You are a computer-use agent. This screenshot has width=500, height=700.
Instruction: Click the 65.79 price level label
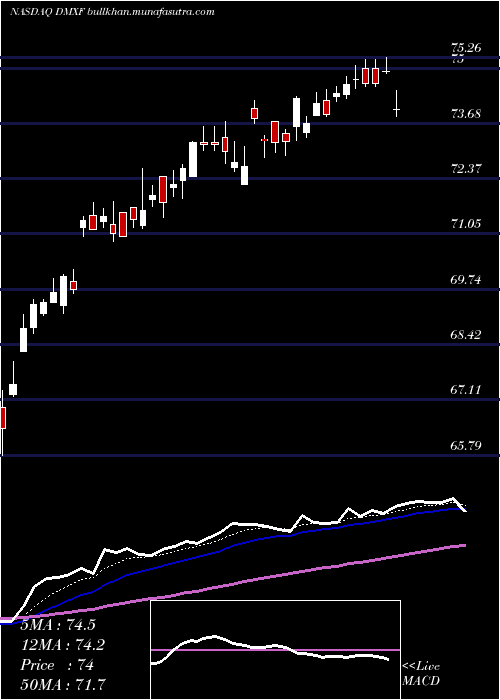click(x=466, y=446)
